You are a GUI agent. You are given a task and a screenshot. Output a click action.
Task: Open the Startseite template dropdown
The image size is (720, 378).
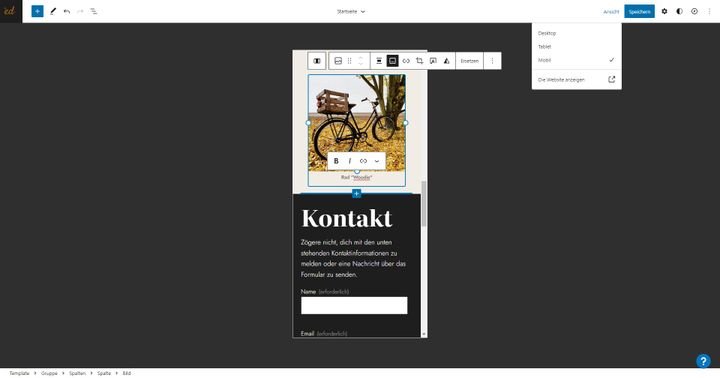click(351, 11)
